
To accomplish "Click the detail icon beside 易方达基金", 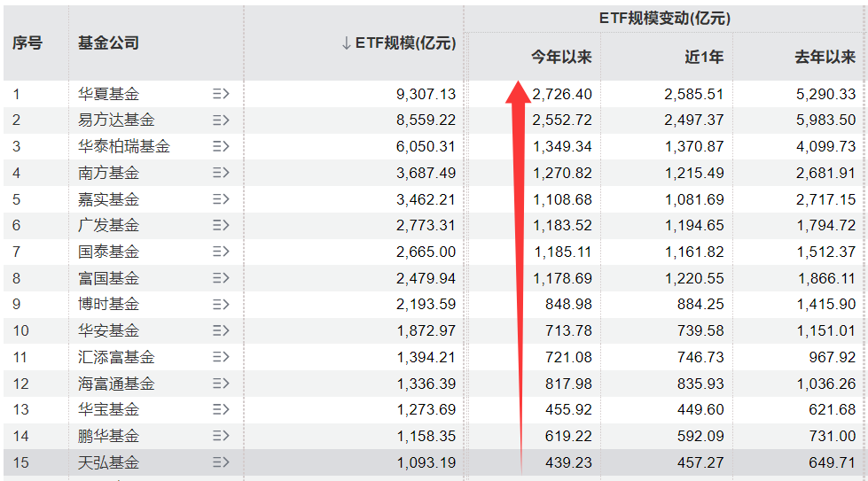I will coord(221,120).
